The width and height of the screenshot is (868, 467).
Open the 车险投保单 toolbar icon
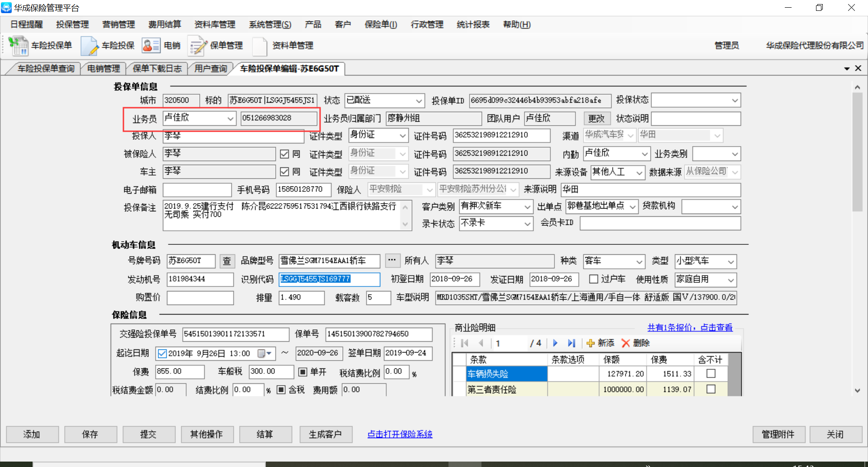click(x=18, y=46)
